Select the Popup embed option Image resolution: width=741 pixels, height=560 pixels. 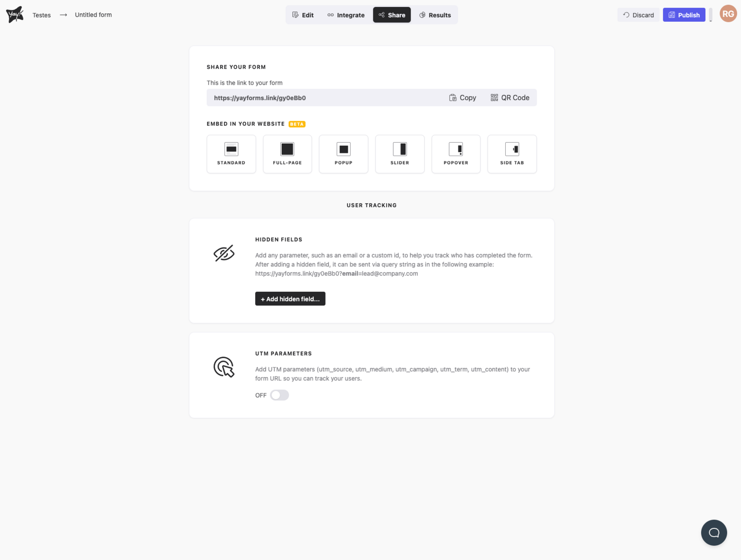(343, 154)
